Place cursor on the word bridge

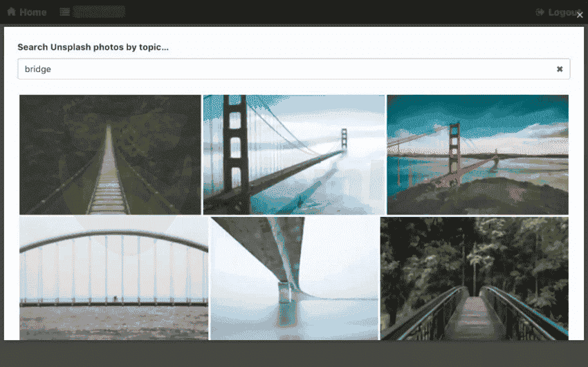click(x=38, y=69)
